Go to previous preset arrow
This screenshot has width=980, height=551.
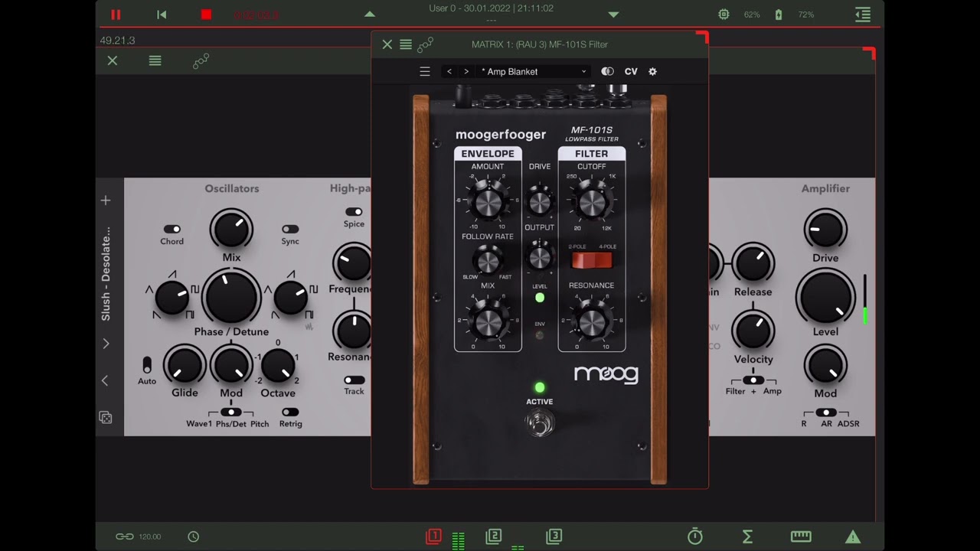point(449,71)
